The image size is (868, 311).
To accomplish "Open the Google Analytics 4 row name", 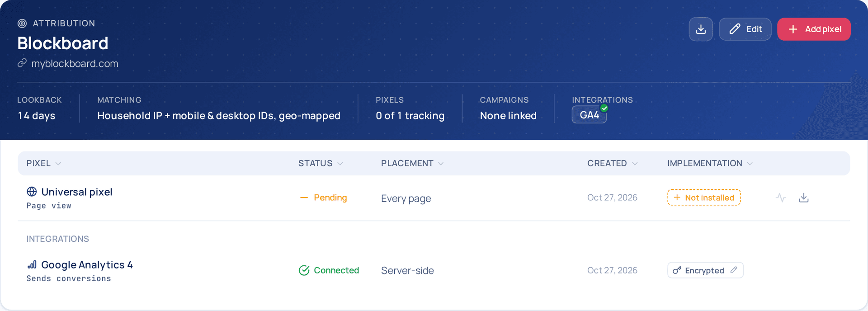I will pos(87,265).
